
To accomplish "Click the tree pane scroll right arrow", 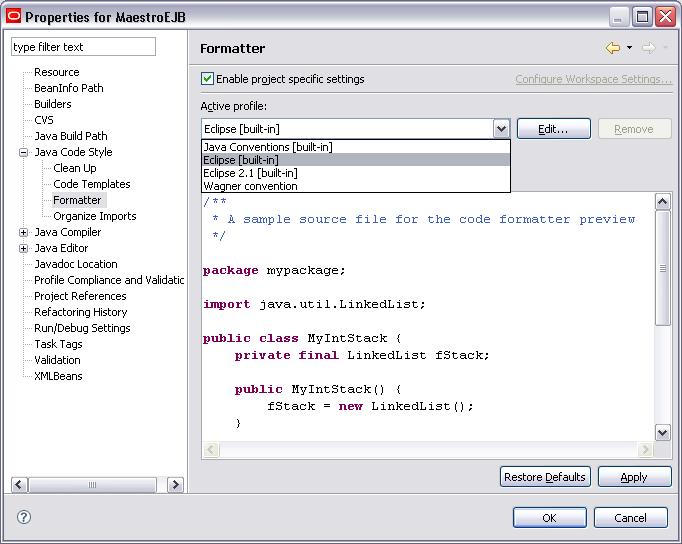I will [x=175, y=484].
